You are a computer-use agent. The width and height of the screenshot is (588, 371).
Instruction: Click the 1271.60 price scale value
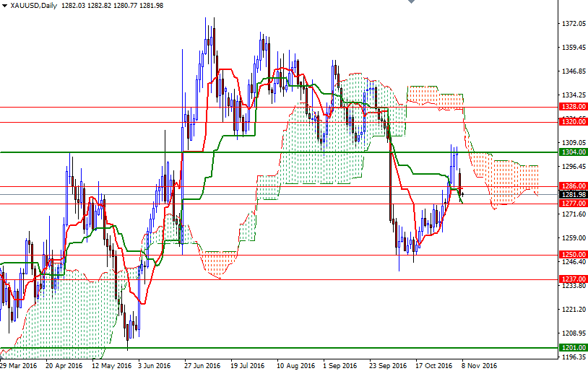tap(574, 214)
